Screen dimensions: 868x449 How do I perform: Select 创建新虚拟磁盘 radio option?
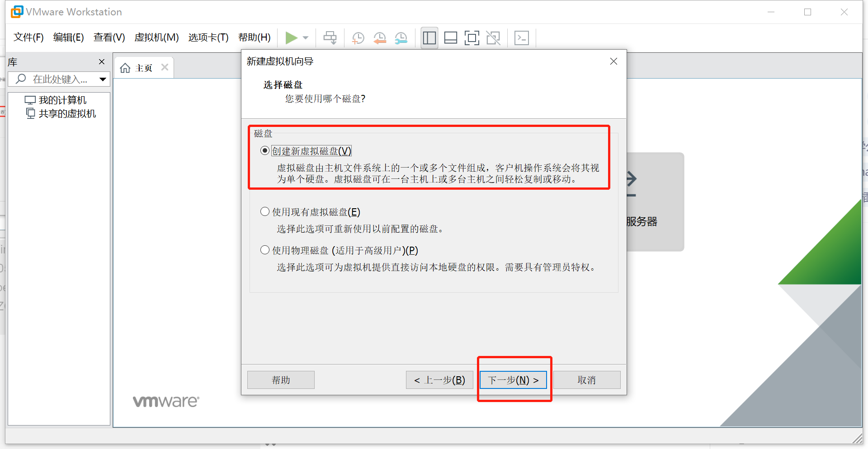pos(265,150)
